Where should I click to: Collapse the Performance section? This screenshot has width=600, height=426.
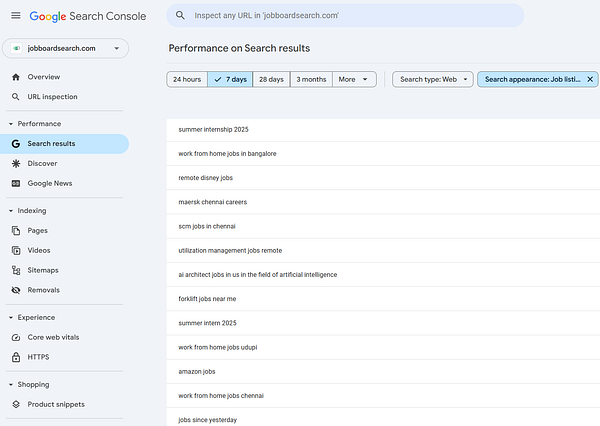(x=11, y=124)
